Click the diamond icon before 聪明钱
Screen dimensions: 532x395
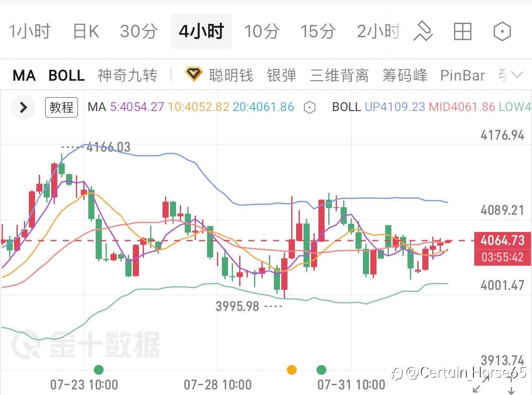click(x=193, y=75)
